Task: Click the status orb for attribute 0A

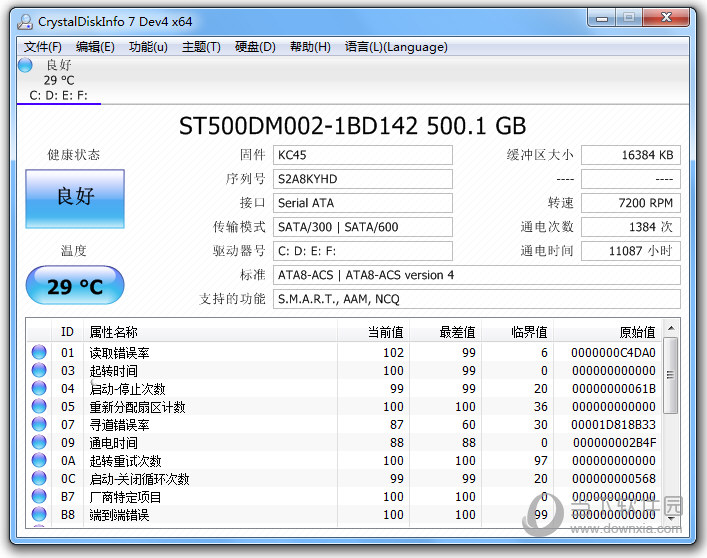Action: pos(39,460)
